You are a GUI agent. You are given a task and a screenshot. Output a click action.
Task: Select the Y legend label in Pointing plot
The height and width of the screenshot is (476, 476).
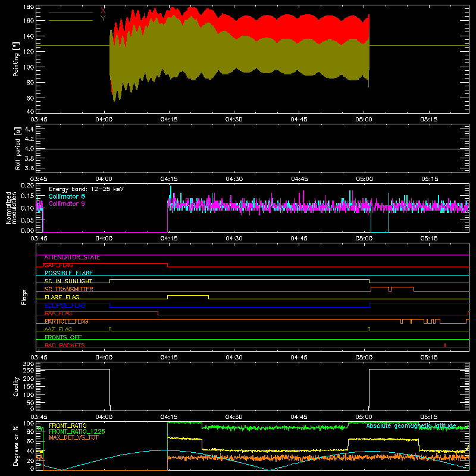click(103, 18)
